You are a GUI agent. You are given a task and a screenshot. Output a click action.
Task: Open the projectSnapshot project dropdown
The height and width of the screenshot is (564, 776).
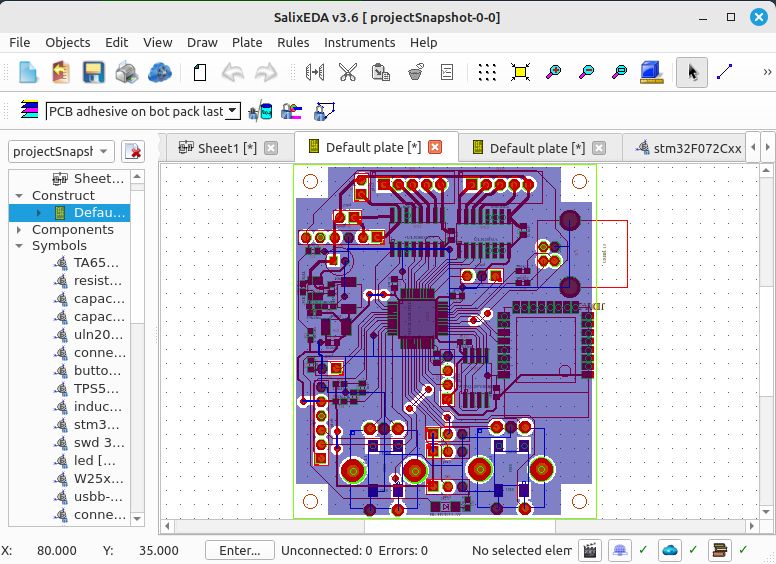click(61, 151)
